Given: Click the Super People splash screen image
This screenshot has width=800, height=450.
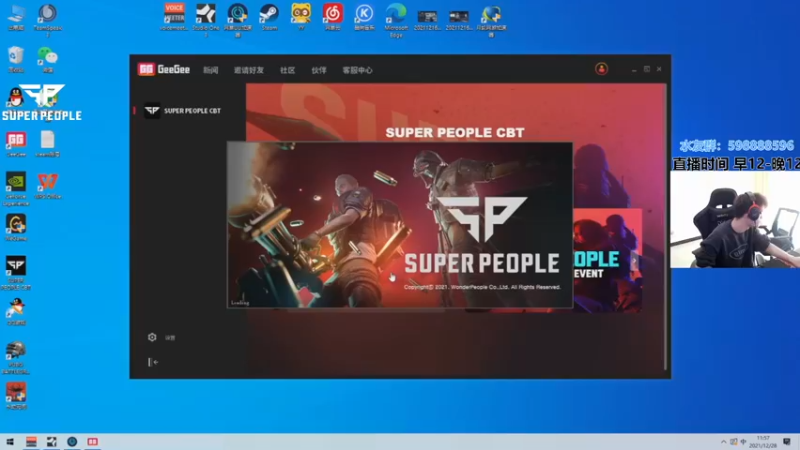Looking at the screenshot, I should pos(399,225).
